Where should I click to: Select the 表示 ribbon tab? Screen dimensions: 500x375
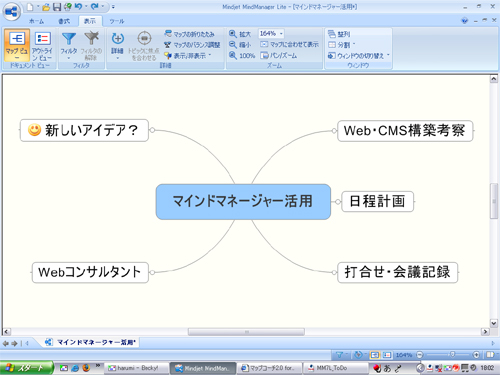(x=90, y=21)
